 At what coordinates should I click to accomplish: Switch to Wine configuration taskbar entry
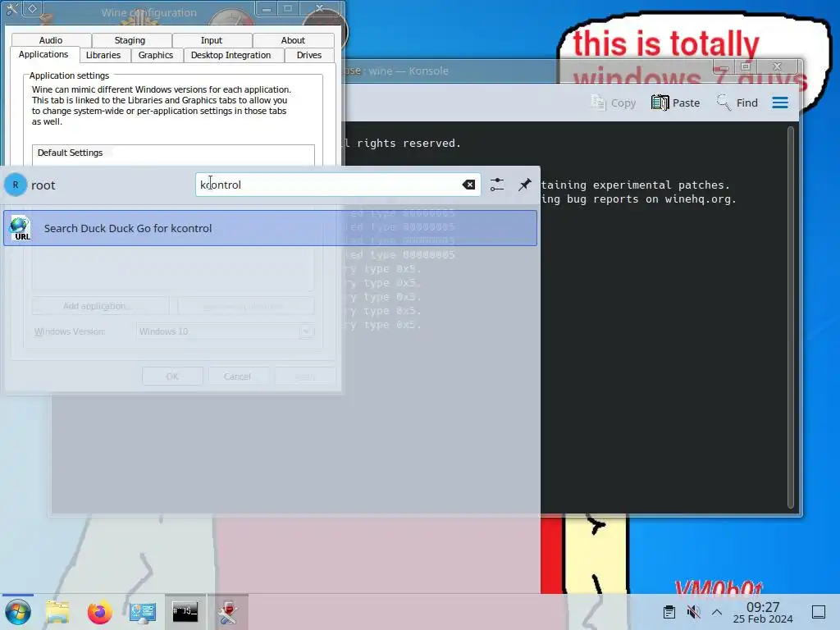click(x=228, y=612)
